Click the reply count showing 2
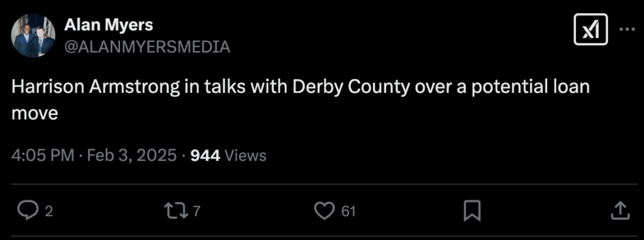 [48, 212]
